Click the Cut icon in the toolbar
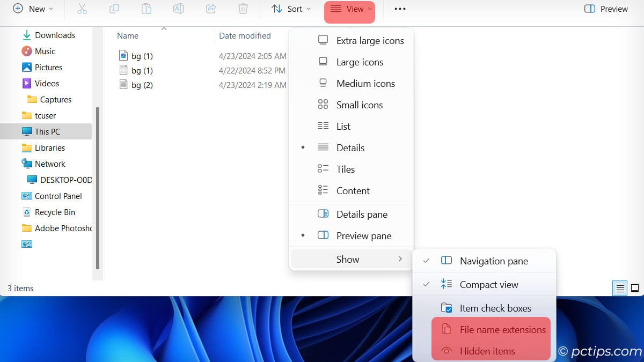Viewport: 644px width, 362px height. click(x=82, y=9)
